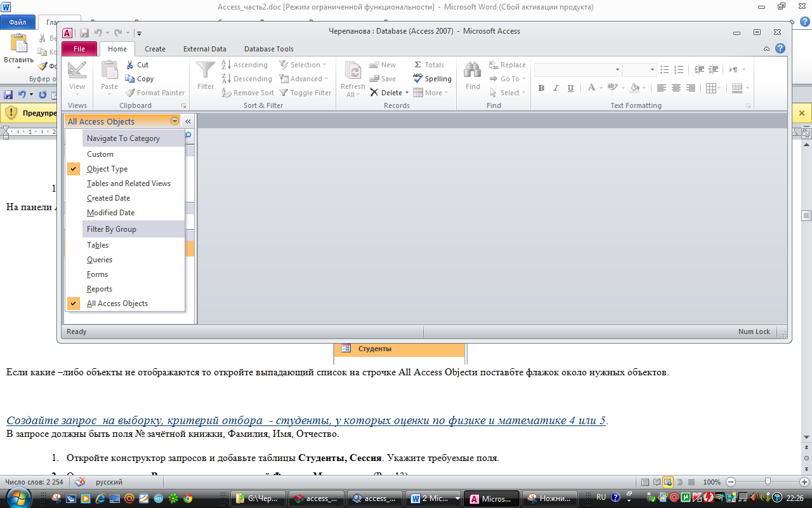Click the numbered list icon in Access
The height and width of the screenshot is (508, 812).
click(679, 70)
